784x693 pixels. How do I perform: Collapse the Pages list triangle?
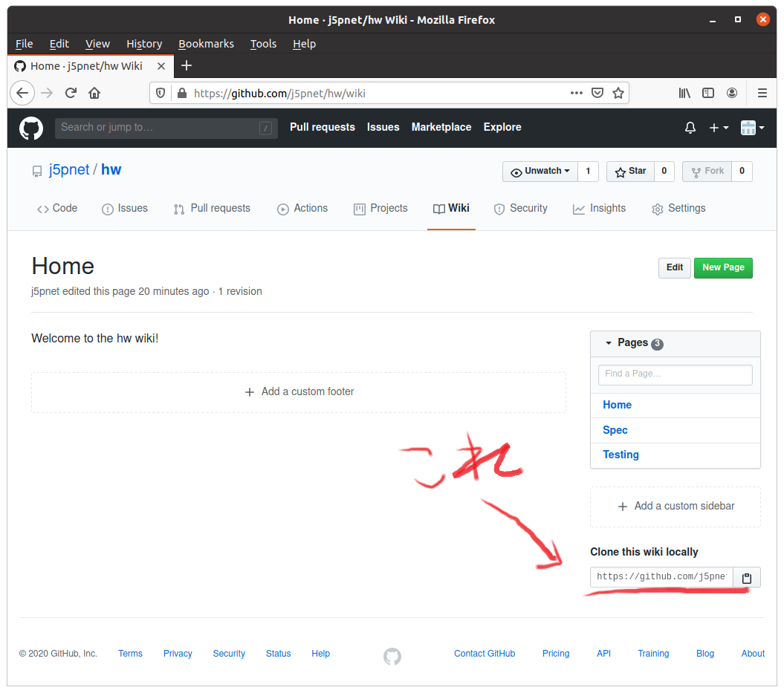[x=609, y=343]
